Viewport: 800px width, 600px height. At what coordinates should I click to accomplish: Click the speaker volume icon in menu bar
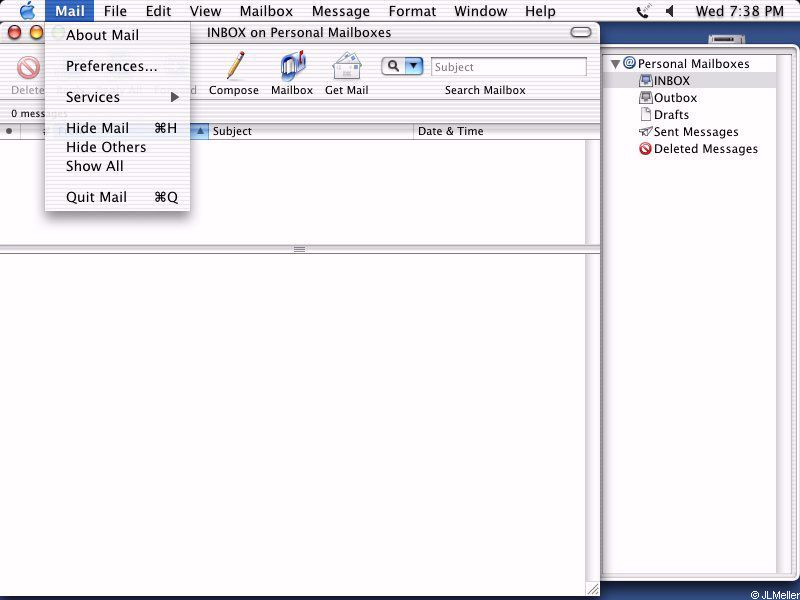pos(670,11)
